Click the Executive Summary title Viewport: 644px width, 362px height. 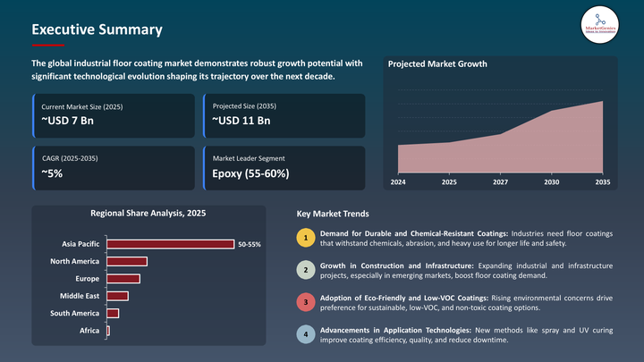click(97, 29)
